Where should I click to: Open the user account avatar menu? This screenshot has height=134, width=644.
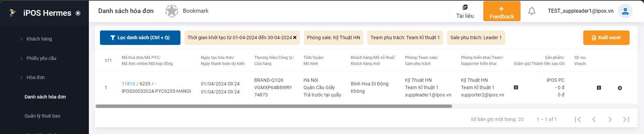pyautogui.click(x=625, y=11)
